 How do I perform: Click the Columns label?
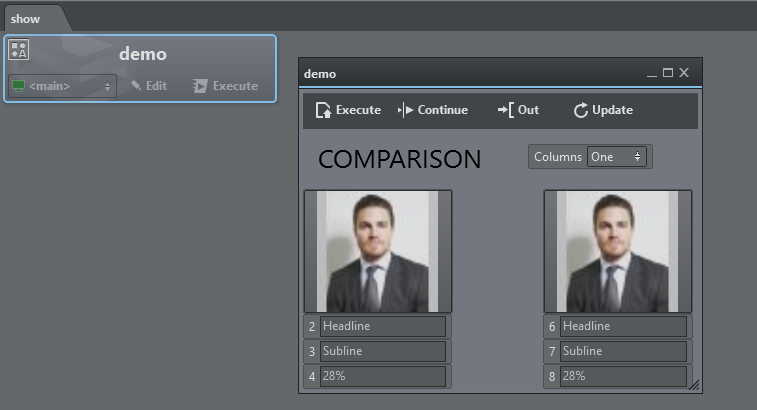click(x=558, y=157)
